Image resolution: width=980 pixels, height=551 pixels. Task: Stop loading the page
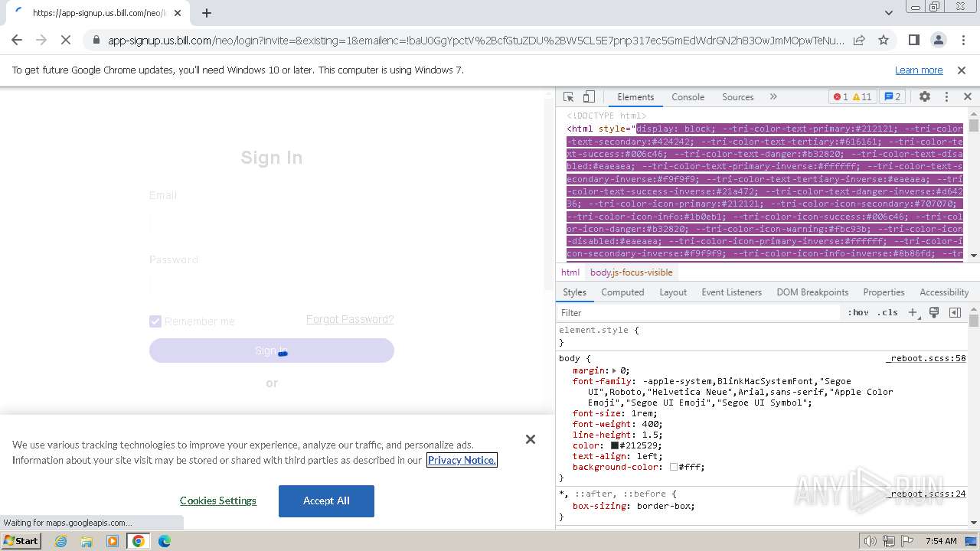click(67, 40)
